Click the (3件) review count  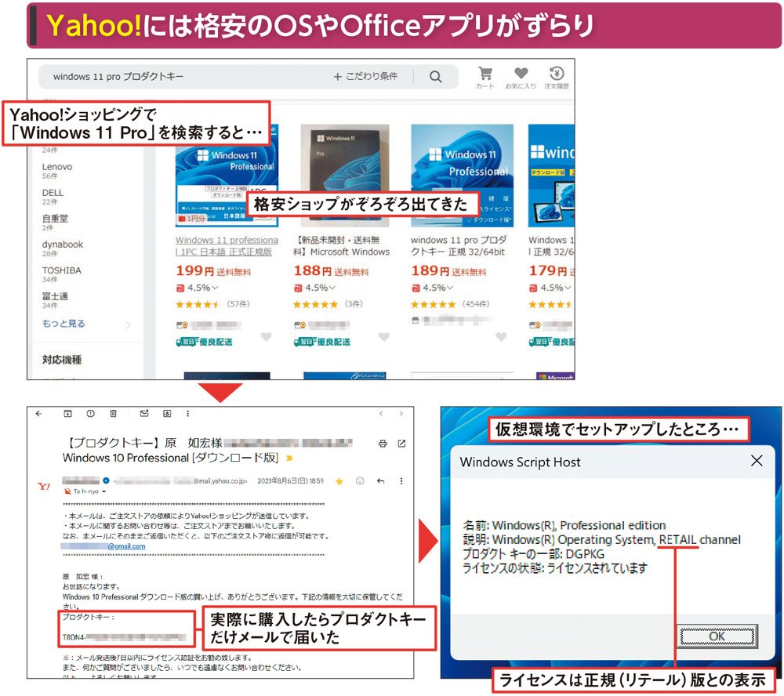[x=354, y=304]
